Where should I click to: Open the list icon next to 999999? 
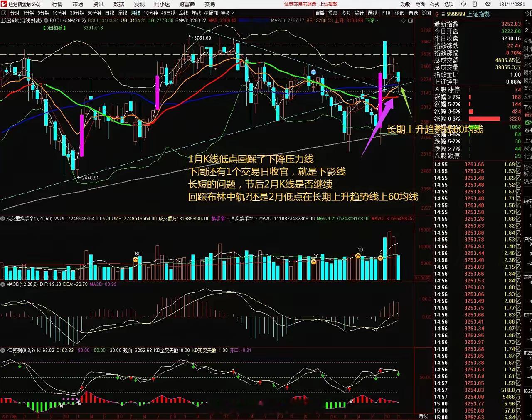pos(443,14)
